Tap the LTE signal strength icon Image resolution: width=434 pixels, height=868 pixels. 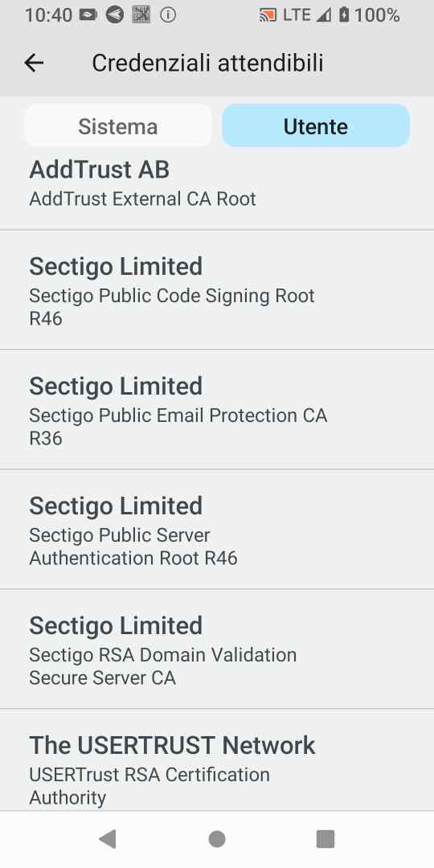(324, 15)
